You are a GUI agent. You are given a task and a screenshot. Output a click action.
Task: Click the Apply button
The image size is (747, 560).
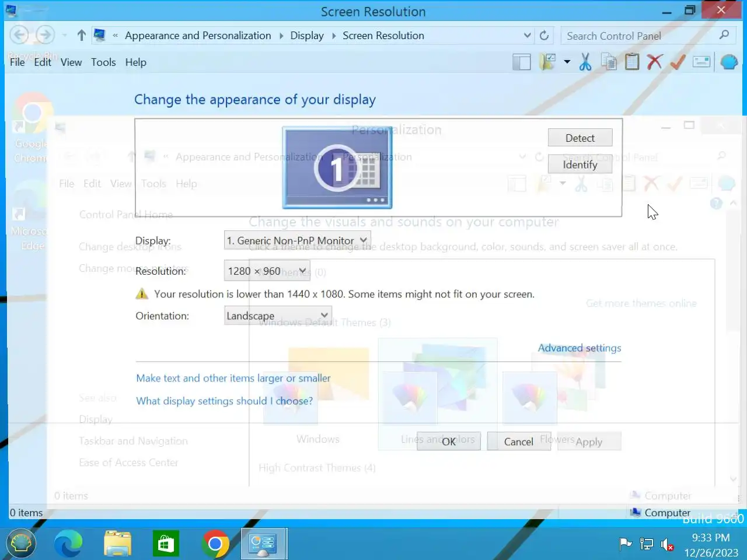point(589,442)
